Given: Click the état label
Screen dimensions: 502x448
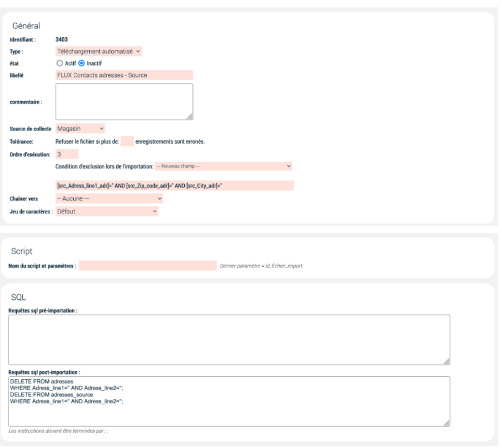Looking at the screenshot, I should (x=14, y=63).
